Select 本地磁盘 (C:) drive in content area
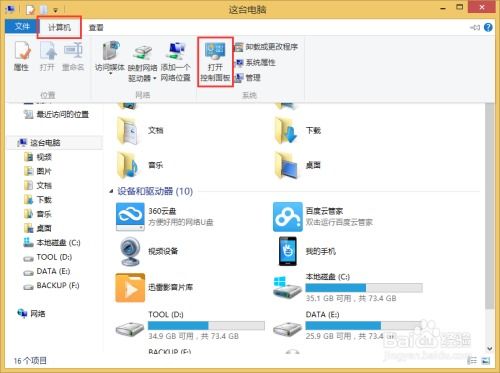 [348, 287]
